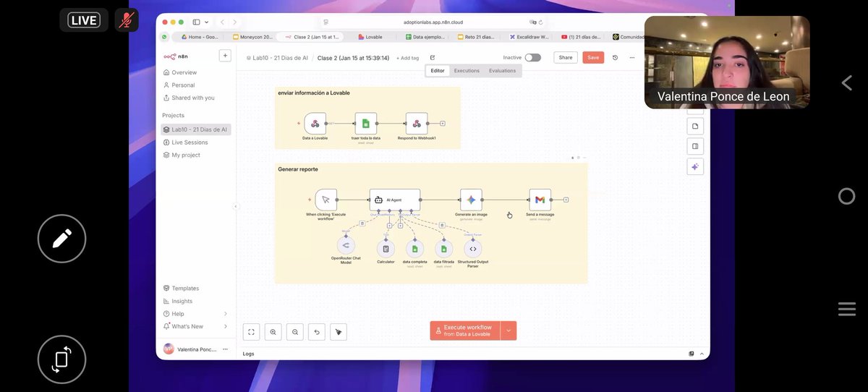The width and height of the screenshot is (868, 392).
Task: Collapse the n8n left sidebar
Action: [236, 206]
